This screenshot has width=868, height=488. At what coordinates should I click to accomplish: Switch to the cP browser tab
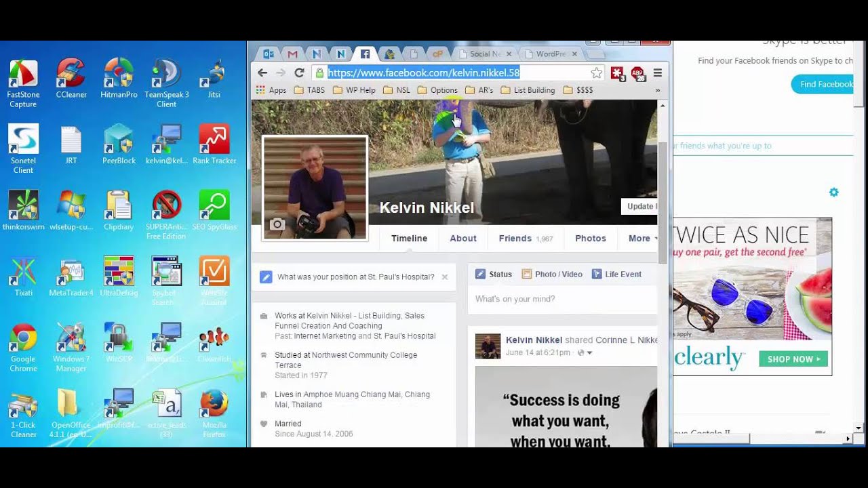click(x=438, y=54)
